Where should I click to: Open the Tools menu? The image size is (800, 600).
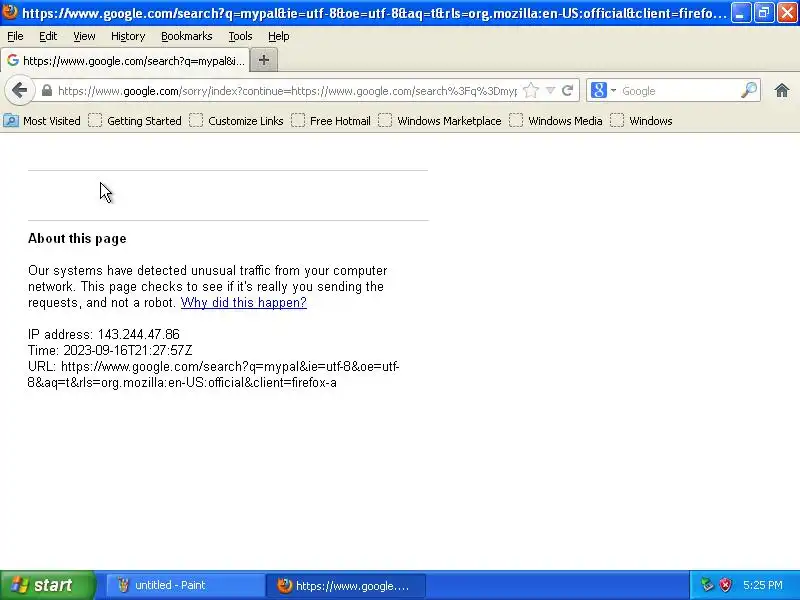pyautogui.click(x=240, y=36)
